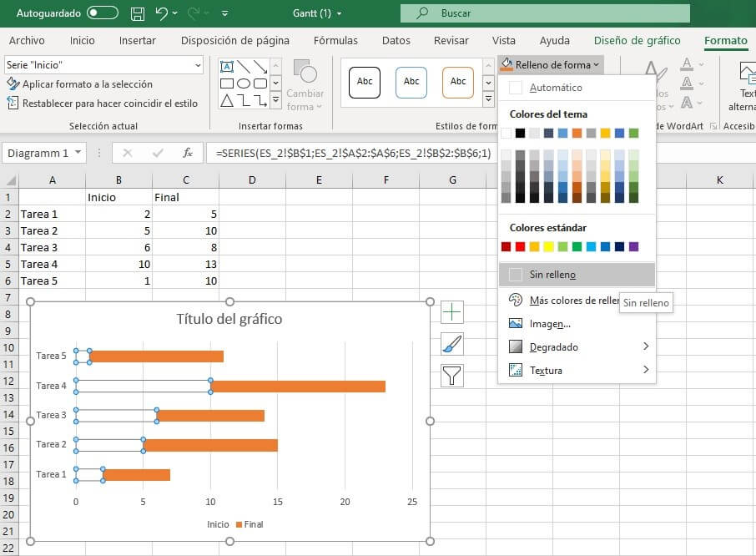
Task: Select the rounded rectangle shape
Action: coord(260,83)
